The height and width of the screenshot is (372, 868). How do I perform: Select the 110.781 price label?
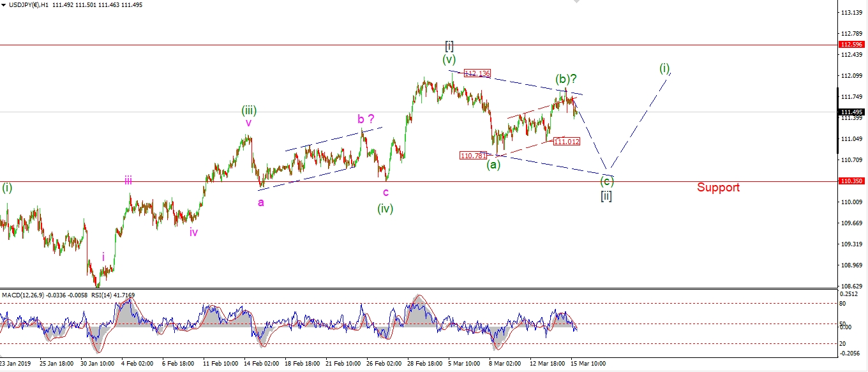(473, 155)
